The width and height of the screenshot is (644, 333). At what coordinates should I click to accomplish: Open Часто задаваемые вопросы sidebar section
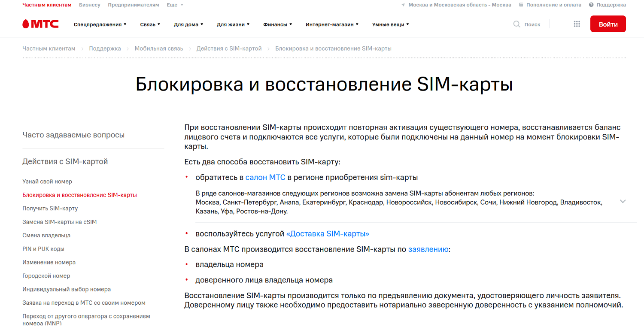(73, 135)
